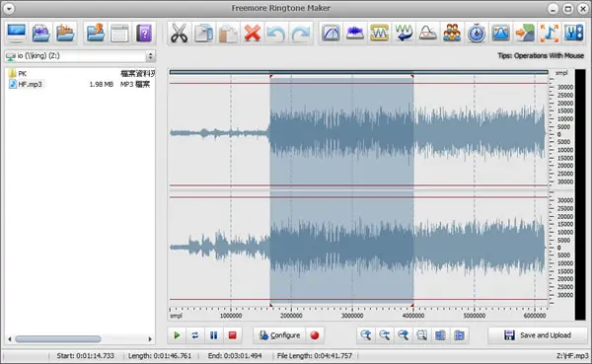Click the stopwatch effect icon
This screenshot has width=592, height=364.
click(x=477, y=33)
